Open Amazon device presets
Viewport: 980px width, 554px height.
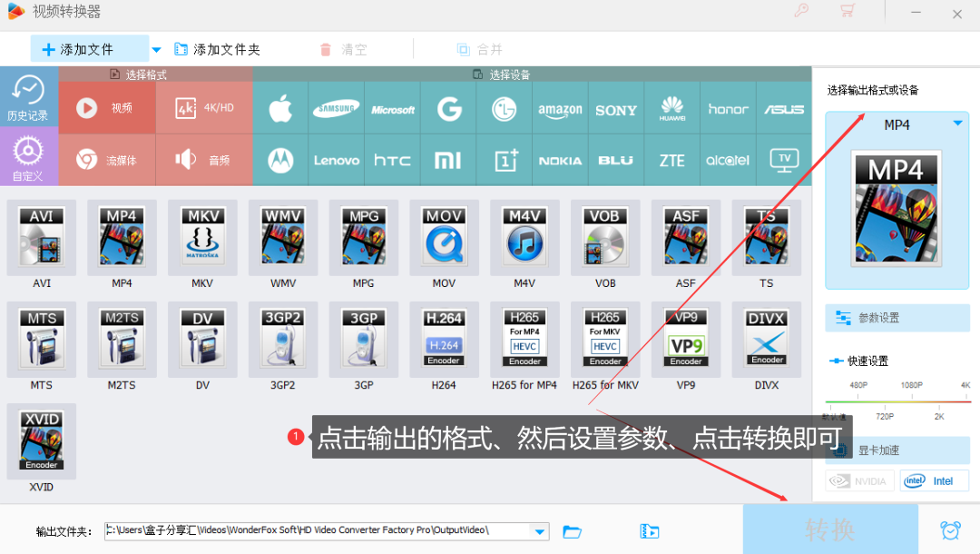point(561,108)
